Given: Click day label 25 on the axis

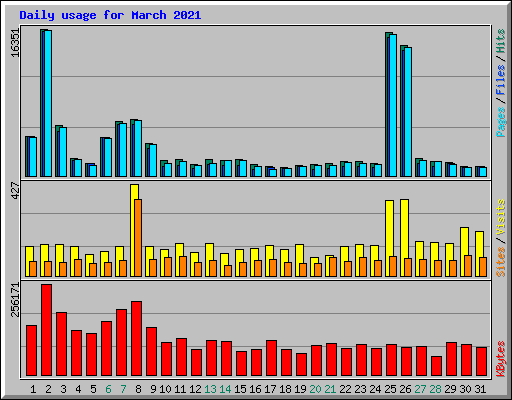Looking at the screenshot, I should tap(390, 389).
